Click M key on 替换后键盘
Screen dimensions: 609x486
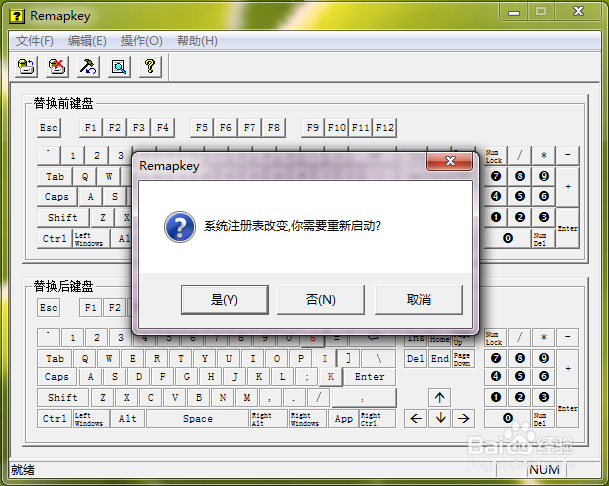(247, 398)
